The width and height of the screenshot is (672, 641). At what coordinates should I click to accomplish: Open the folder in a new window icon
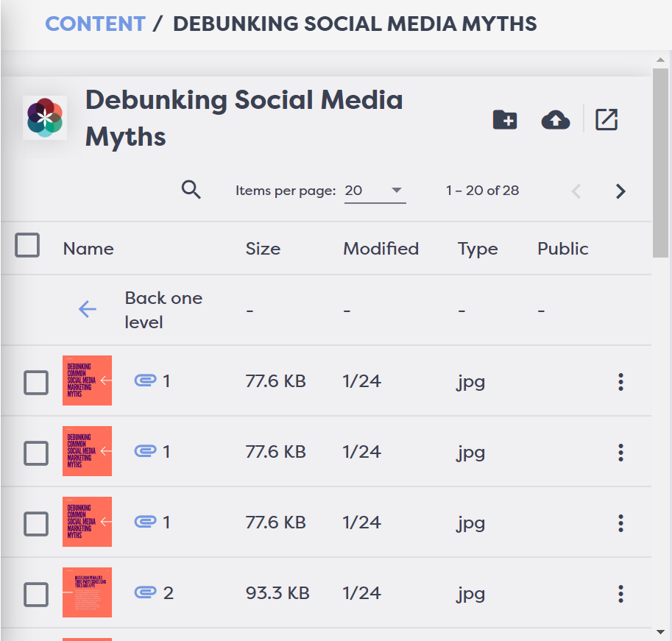pyautogui.click(x=606, y=119)
